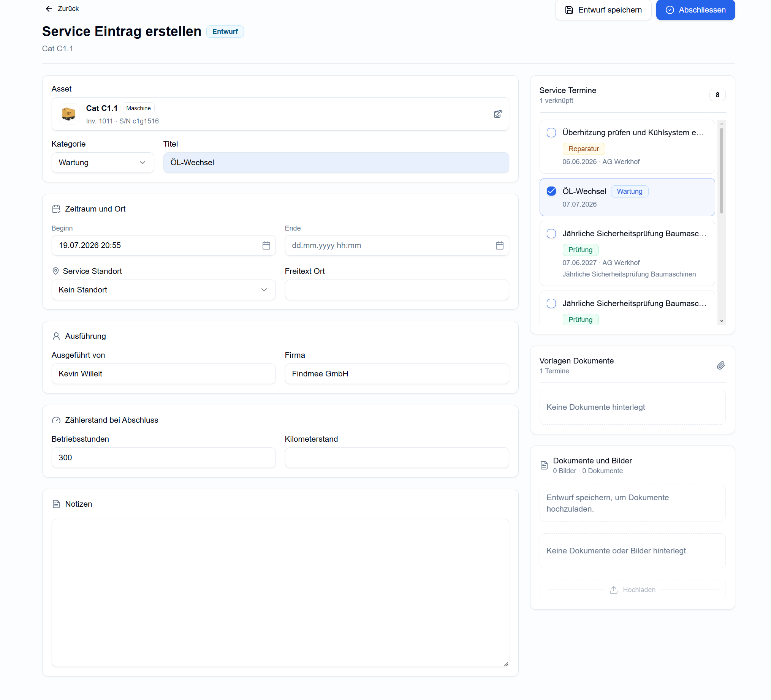The height and width of the screenshot is (700, 771).
Task: Click the scroll-up arrow of Service Termine list
Action: pyautogui.click(x=721, y=123)
